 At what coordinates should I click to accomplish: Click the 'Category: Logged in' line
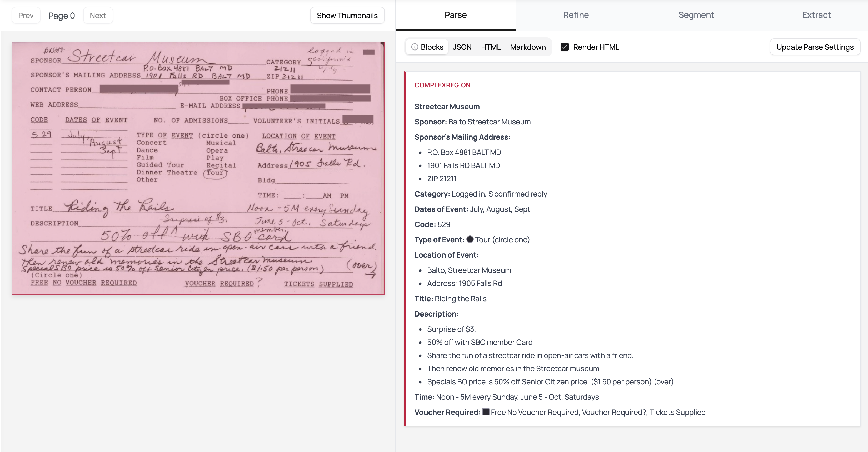point(481,194)
